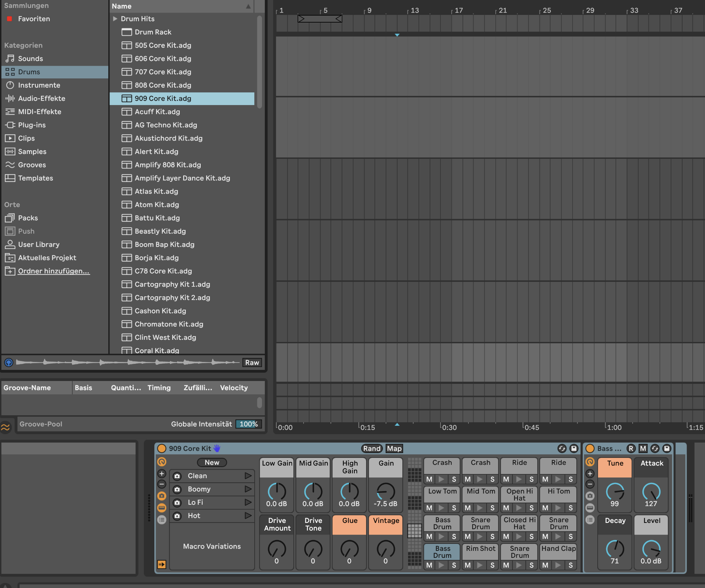Screen dimensions: 705x588
Task: Launch the Clean macro variation
Action: click(248, 476)
